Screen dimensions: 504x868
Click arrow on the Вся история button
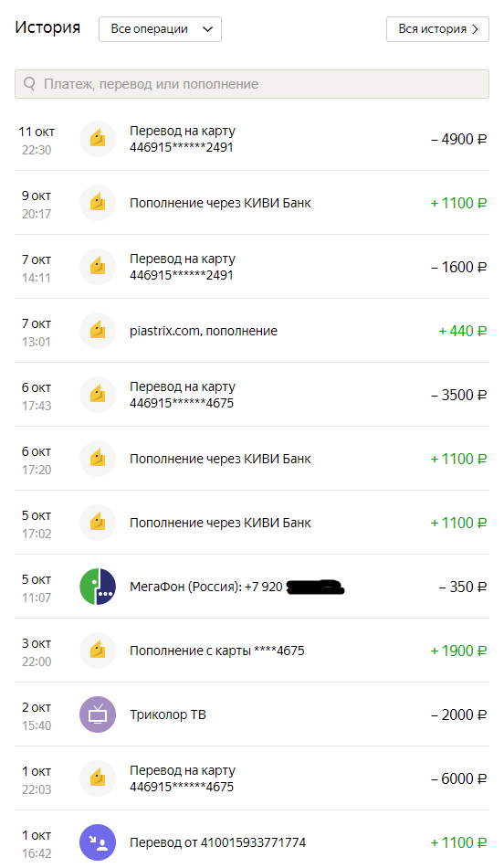pyautogui.click(x=475, y=29)
